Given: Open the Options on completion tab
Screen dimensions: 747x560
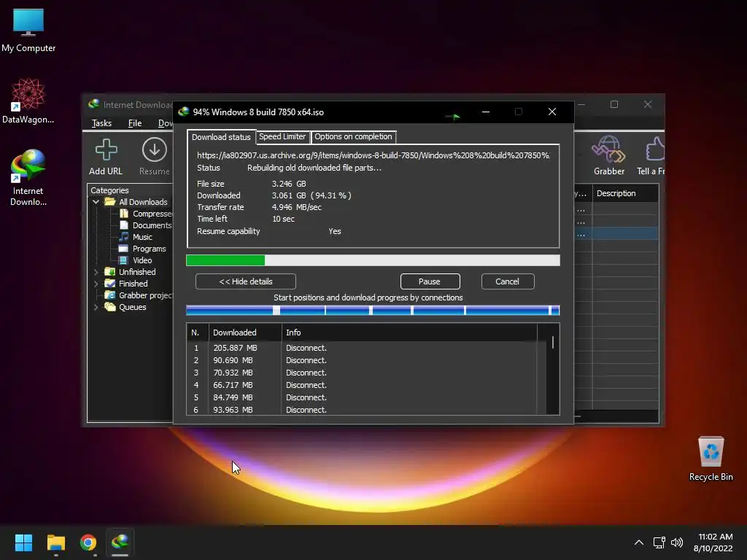Looking at the screenshot, I should click(x=353, y=136).
